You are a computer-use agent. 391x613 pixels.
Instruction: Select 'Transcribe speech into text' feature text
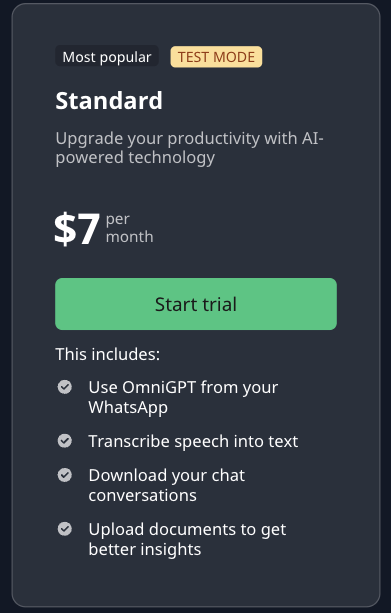tap(193, 441)
